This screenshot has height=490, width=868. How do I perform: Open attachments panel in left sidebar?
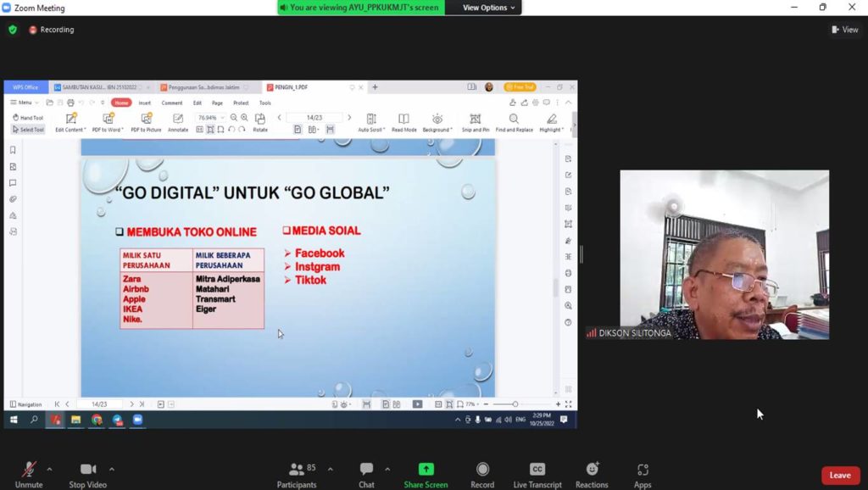coord(13,198)
